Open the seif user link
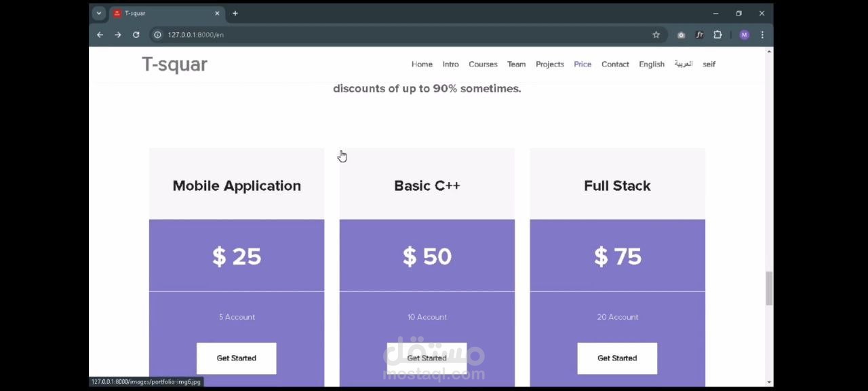The image size is (868, 391). coord(709,64)
